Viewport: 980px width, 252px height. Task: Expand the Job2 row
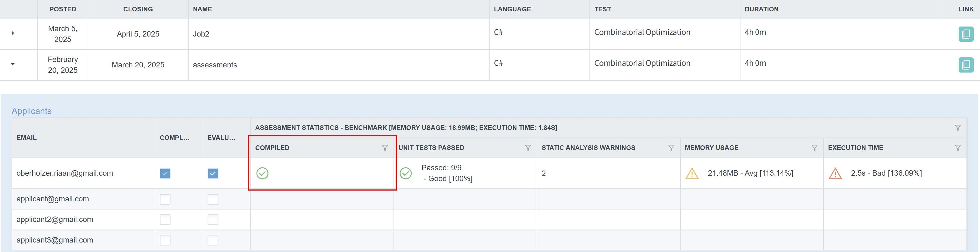tap(12, 33)
